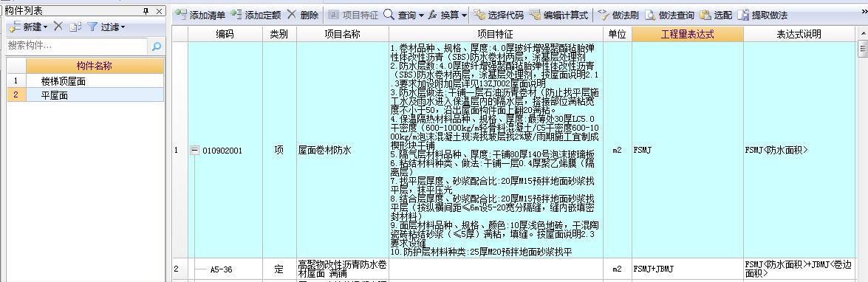Click the 编辑计算式 toolbar button

click(558, 15)
